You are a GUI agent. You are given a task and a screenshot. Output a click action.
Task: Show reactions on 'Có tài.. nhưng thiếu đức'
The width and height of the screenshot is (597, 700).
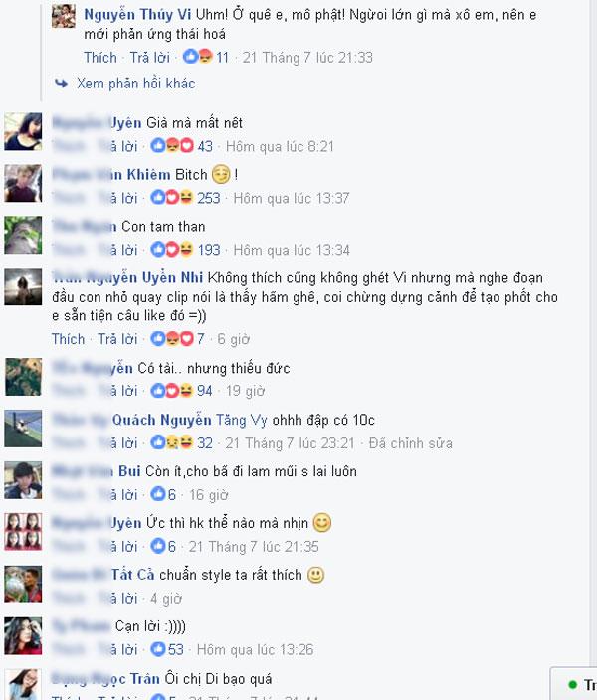pyautogui.click(x=181, y=391)
